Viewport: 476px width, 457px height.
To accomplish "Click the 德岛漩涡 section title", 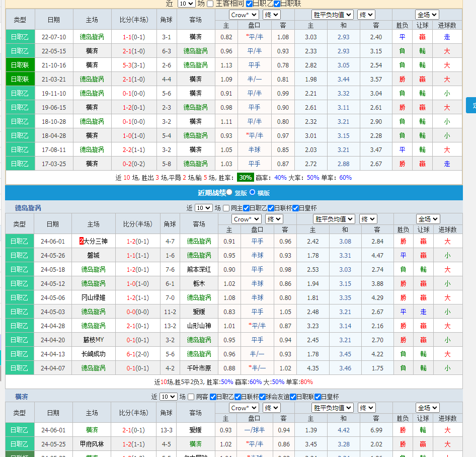I will pyautogui.click(x=28, y=208).
